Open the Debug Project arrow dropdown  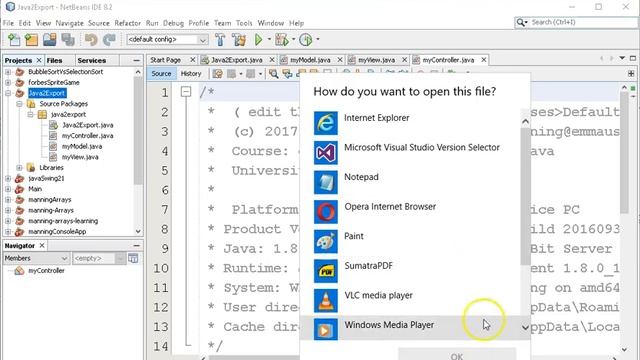tap(293, 40)
